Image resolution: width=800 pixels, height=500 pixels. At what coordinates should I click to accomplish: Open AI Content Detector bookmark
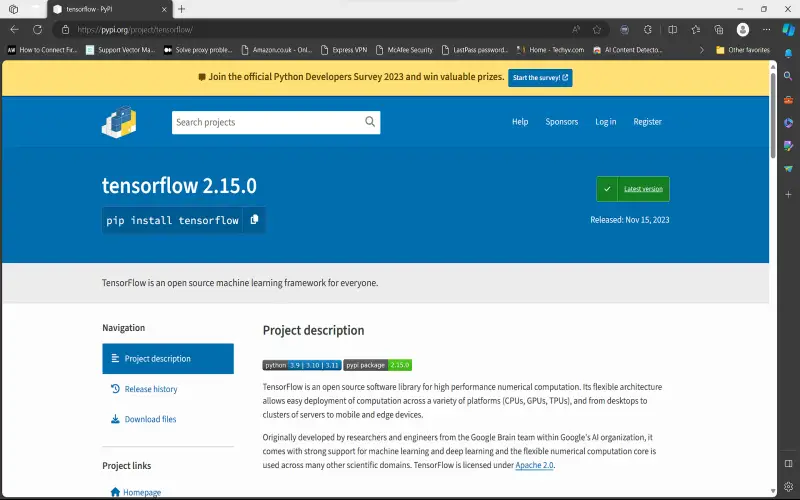click(x=628, y=50)
